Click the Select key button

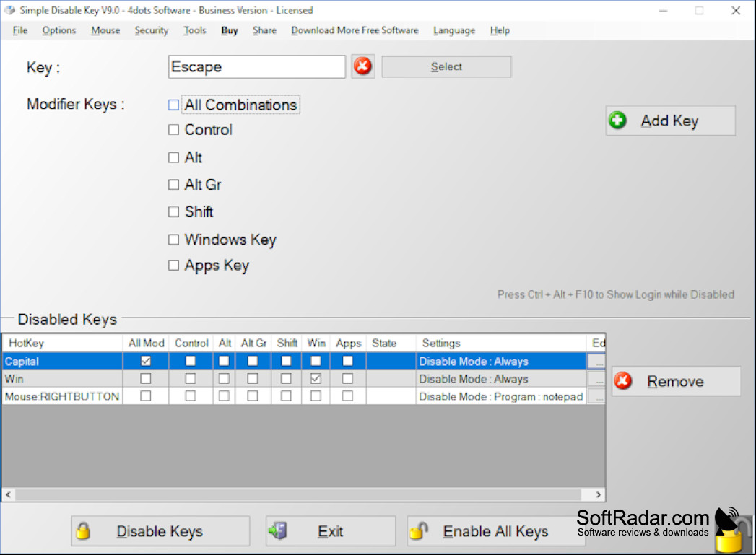coord(446,66)
